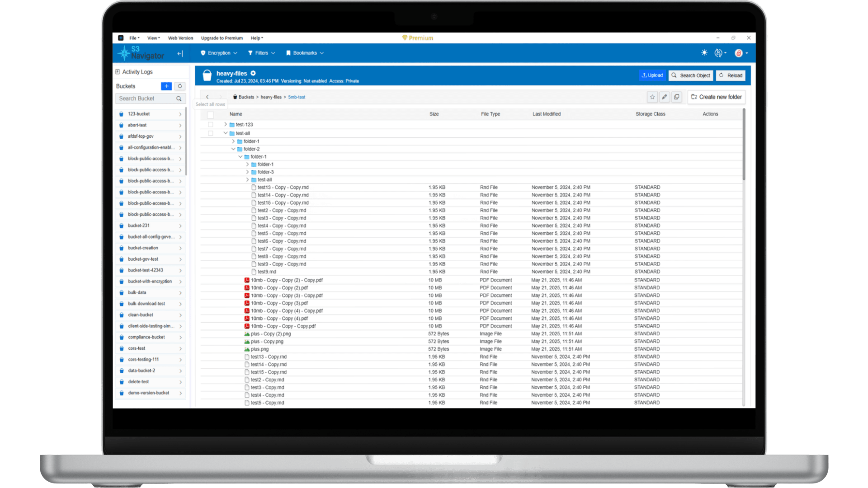Open the File menu

[134, 38]
